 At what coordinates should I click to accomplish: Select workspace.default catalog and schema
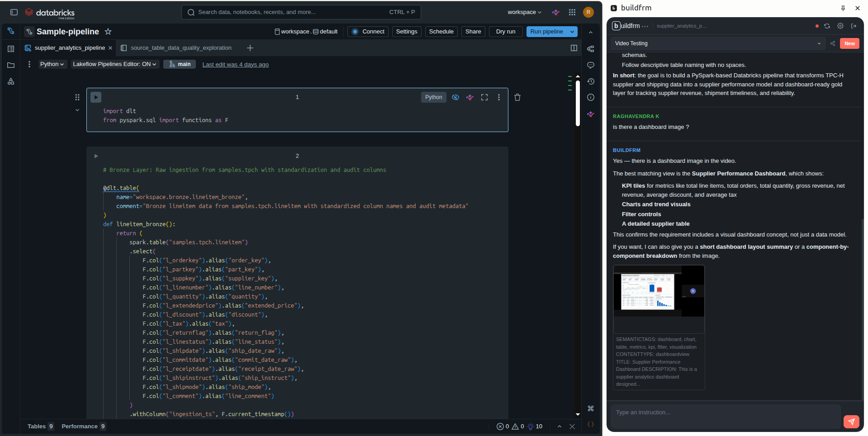click(x=306, y=32)
